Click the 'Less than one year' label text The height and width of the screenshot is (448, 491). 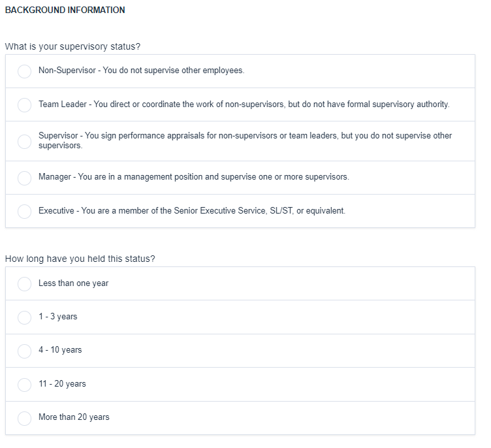coord(73,283)
